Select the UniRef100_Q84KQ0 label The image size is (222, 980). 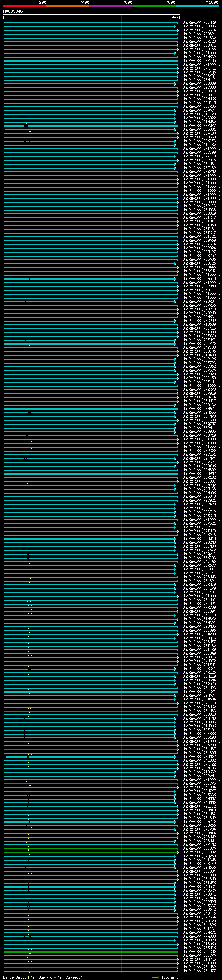click(x=199, y=133)
